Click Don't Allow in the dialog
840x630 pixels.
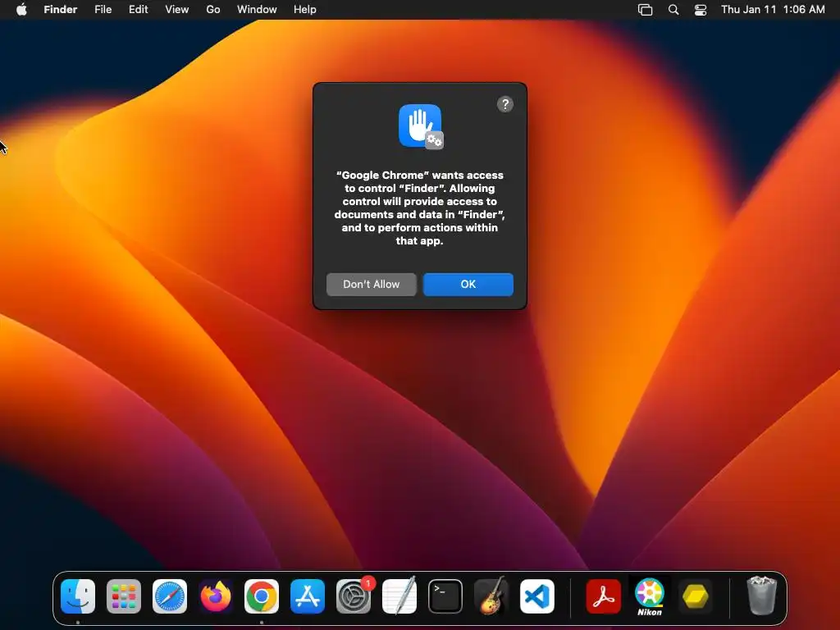[x=372, y=285]
